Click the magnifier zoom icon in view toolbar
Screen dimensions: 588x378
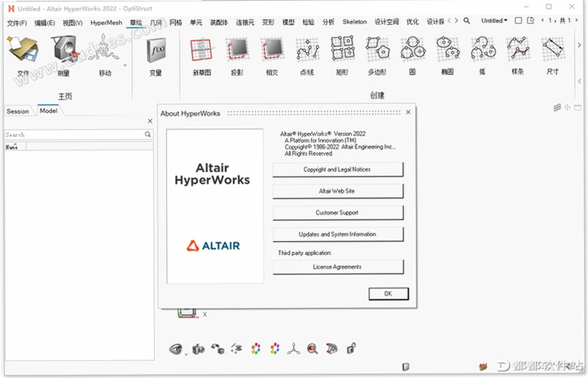point(312,349)
